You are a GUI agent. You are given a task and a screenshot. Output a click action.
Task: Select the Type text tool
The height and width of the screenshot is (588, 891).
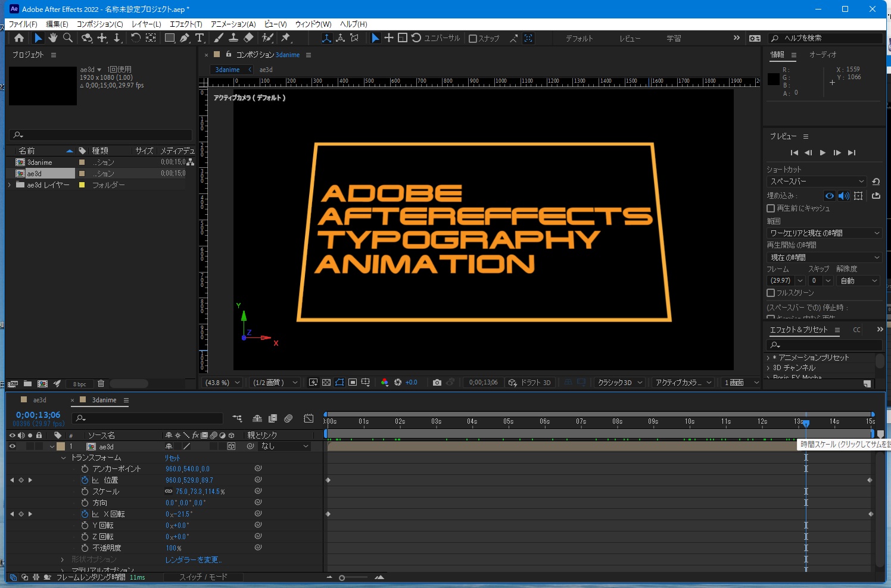coord(200,38)
